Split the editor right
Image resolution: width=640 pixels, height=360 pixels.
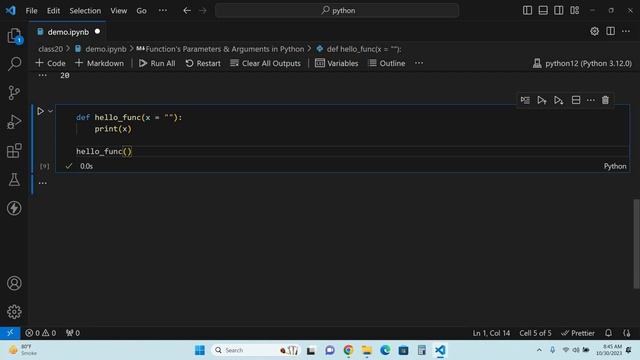tap(611, 31)
